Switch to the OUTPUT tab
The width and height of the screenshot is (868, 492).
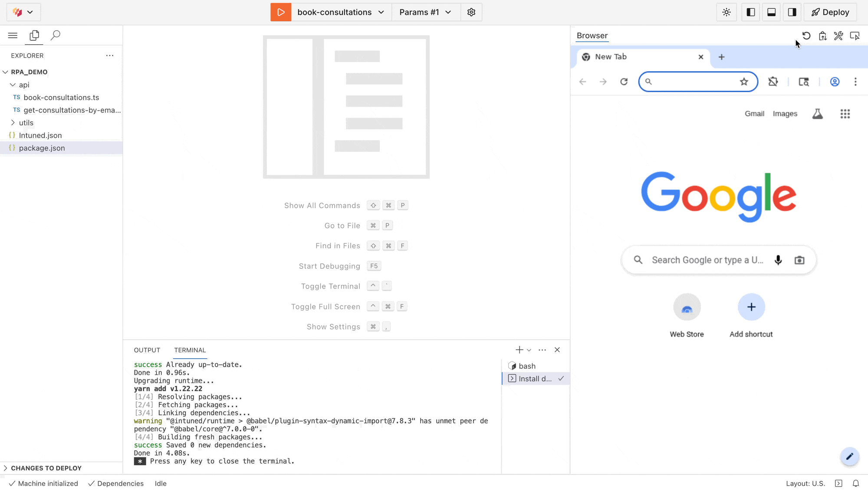[x=147, y=350]
